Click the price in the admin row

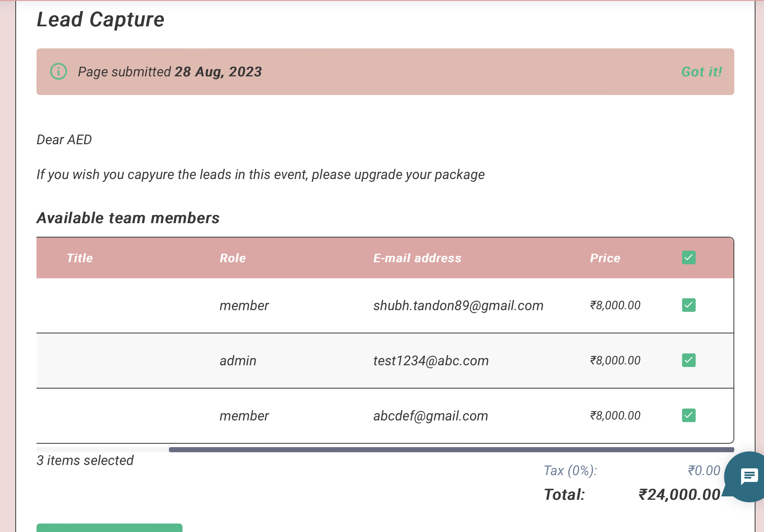point(615,361)
